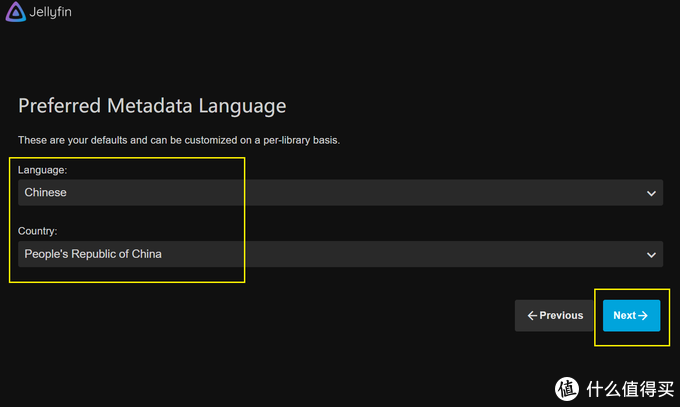Screen dimensions: 680x407
Task: Go back with the Previous button
Action: (555, 316)
